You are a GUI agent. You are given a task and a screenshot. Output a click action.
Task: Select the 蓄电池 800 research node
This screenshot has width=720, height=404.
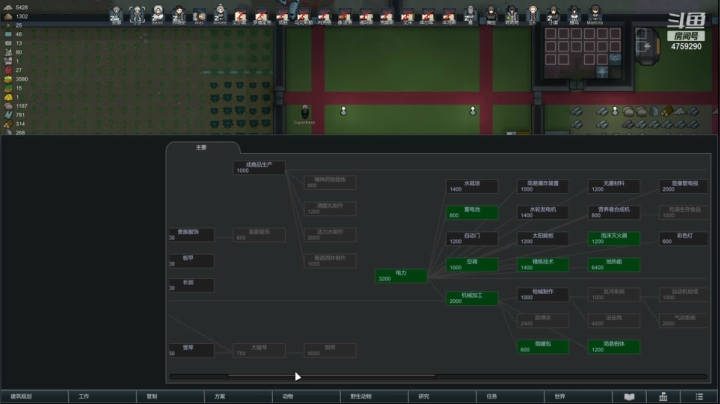(472, 212)
